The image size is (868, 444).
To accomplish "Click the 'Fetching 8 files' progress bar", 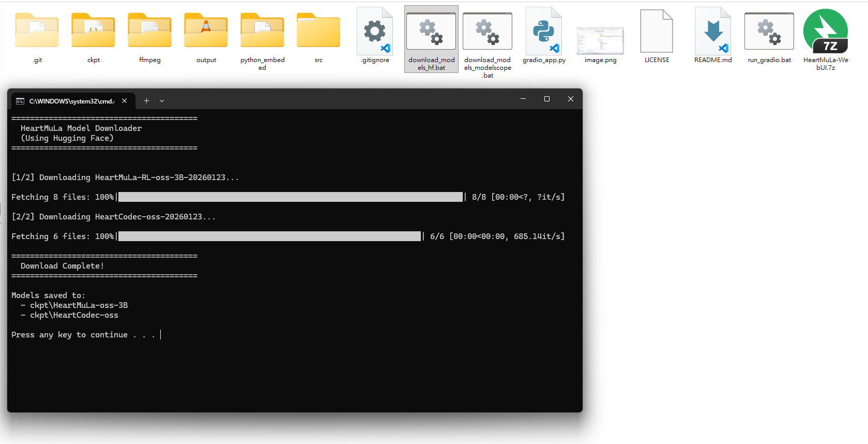I will click(x=291, y=197).
